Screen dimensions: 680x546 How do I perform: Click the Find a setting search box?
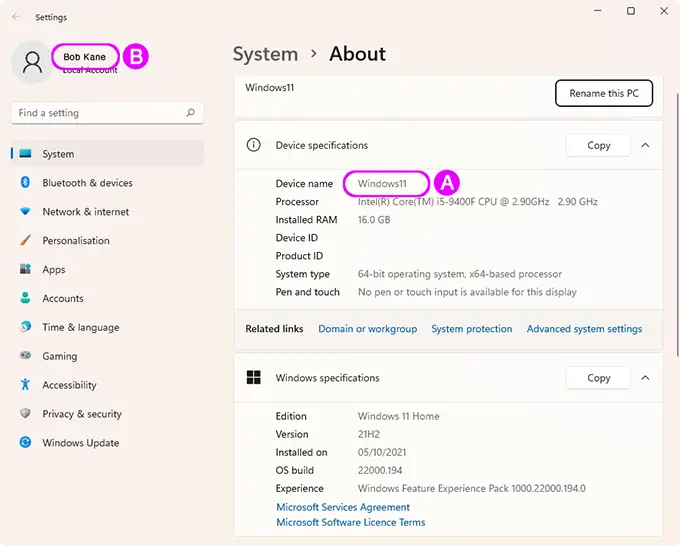[x=108, y=113]
